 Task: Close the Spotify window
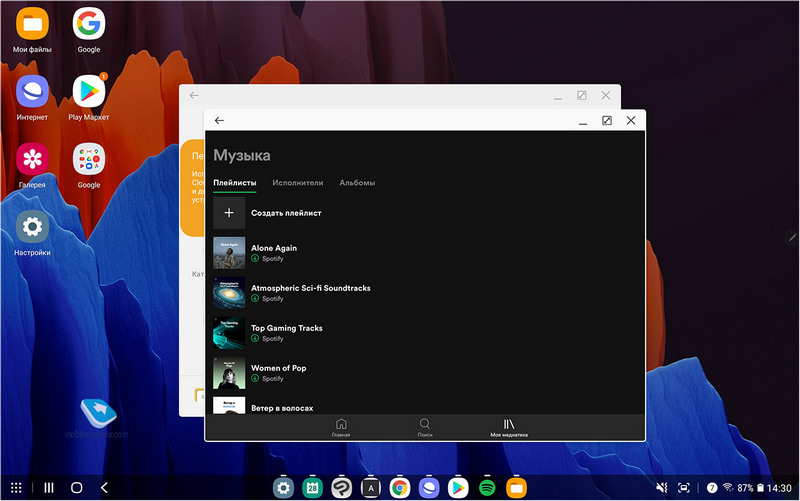click(x=631, y=120)
